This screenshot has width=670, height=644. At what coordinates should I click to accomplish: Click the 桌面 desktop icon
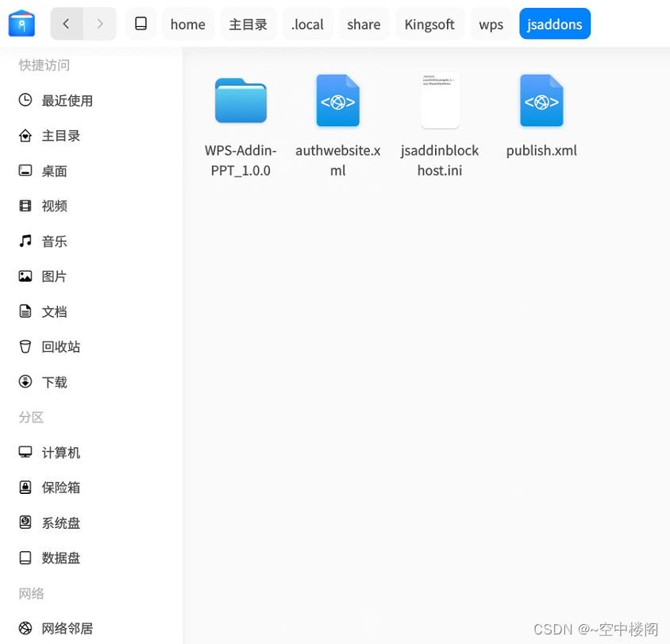(x=25, y=171)
